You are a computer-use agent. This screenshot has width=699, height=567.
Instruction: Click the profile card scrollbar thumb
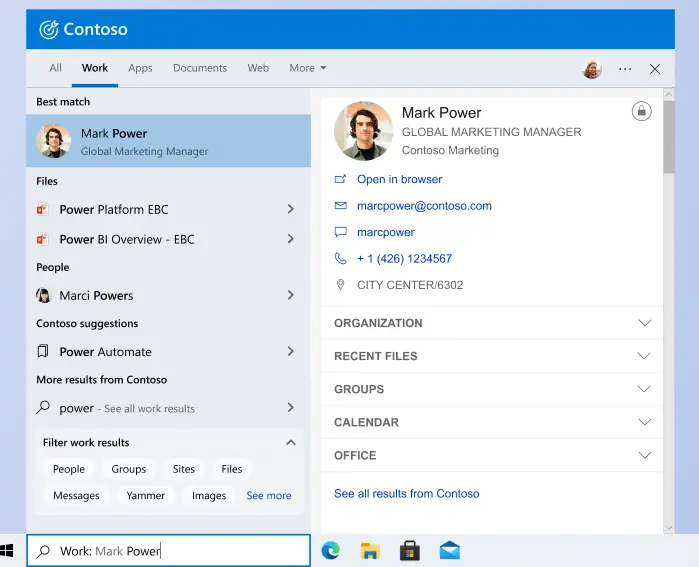point(669,137)
